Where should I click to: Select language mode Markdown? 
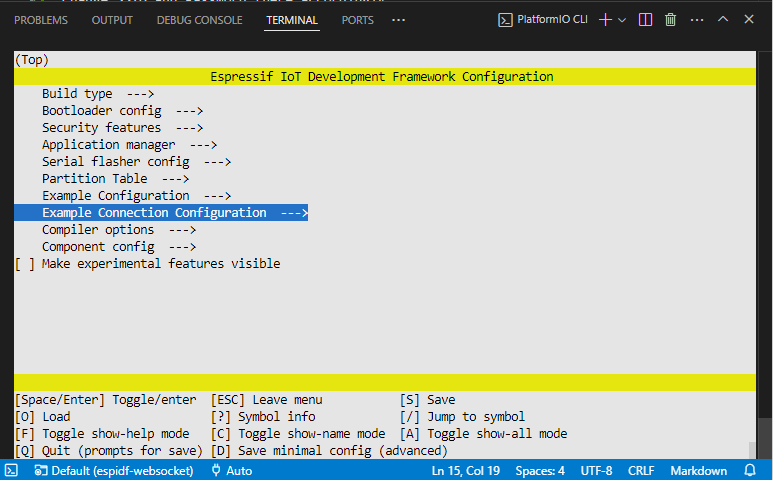698,471
